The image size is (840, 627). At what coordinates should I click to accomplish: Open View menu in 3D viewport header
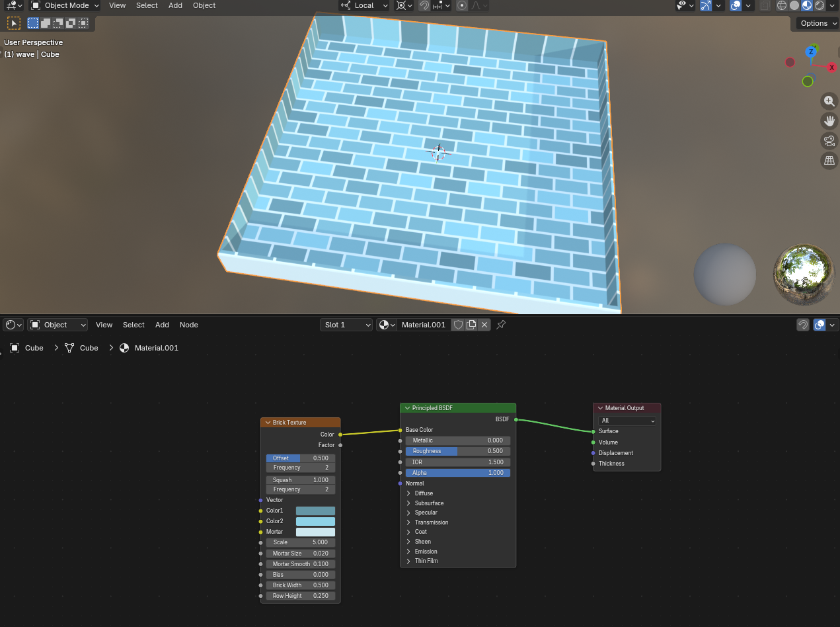pos(117,5)
